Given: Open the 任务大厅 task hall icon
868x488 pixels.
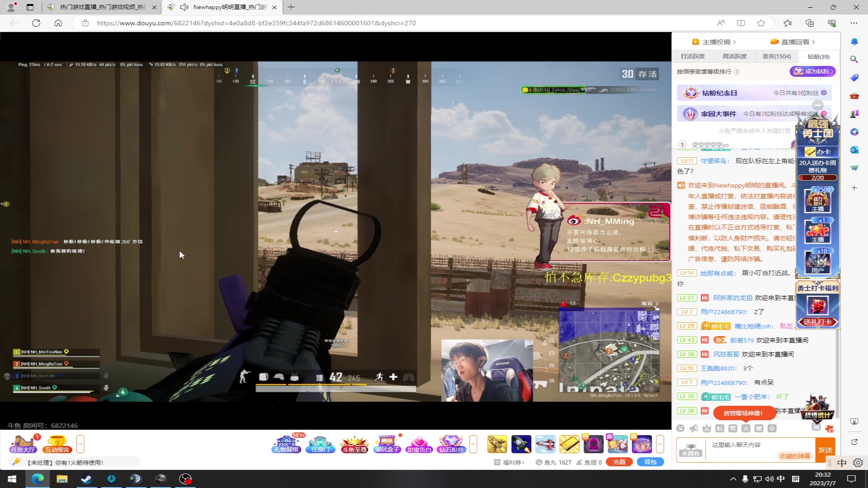Looking at the screenshot, I should click(x=24, y=444).
